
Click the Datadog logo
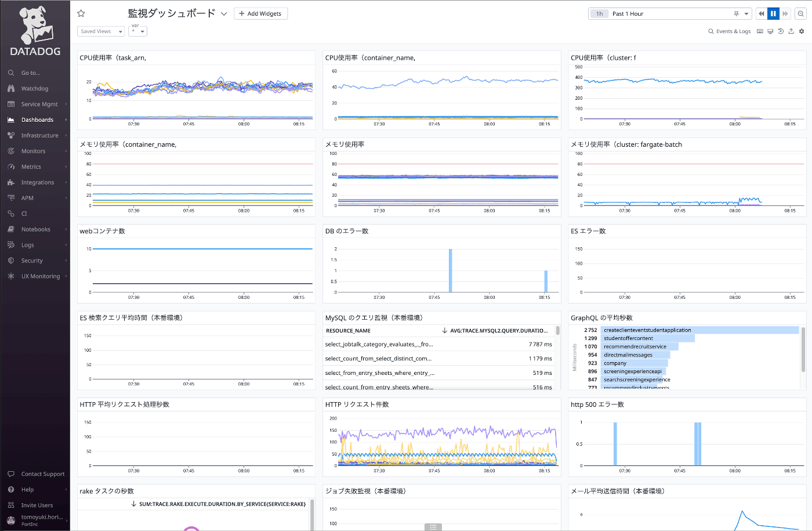tap(35, 31)
